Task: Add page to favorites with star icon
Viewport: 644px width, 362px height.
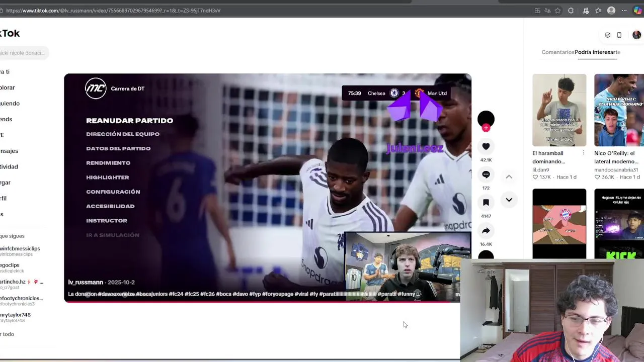Action: (x=557, y=11)
